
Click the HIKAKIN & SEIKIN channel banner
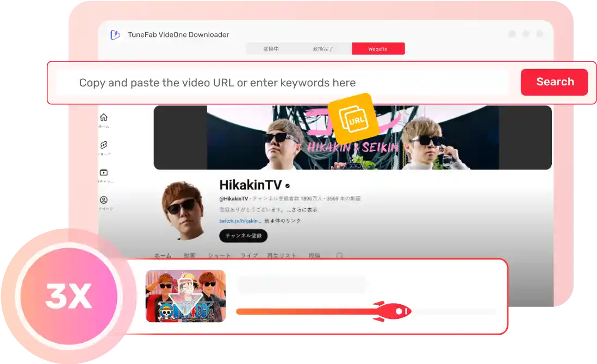(352, 137)
